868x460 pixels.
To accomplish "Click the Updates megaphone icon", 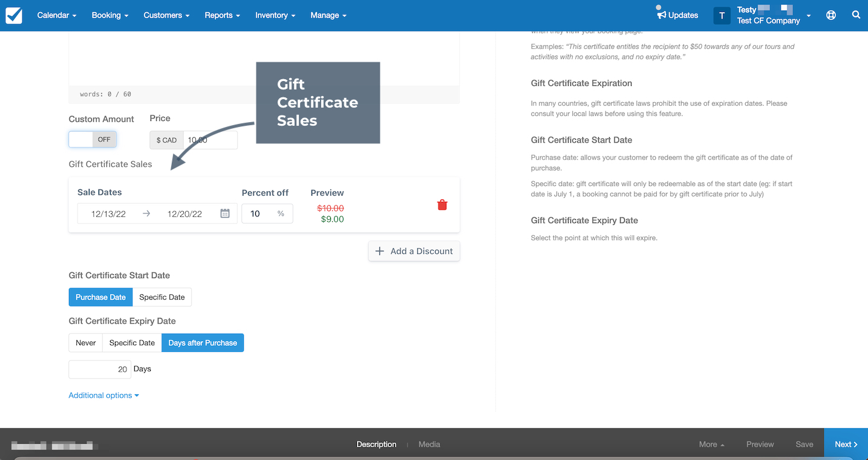I will (662, 15).
